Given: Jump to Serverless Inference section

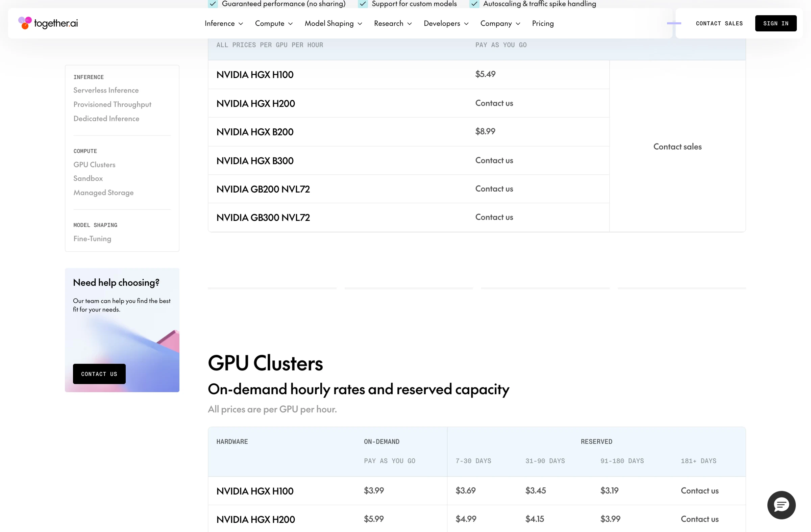Looking at the screenshot, I should click(106, 90).
